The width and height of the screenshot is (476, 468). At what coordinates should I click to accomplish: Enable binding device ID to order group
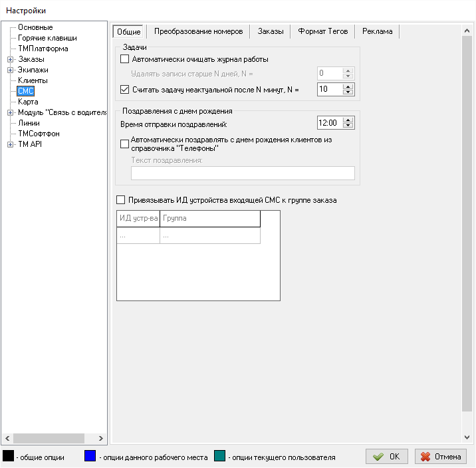[121, 200]
